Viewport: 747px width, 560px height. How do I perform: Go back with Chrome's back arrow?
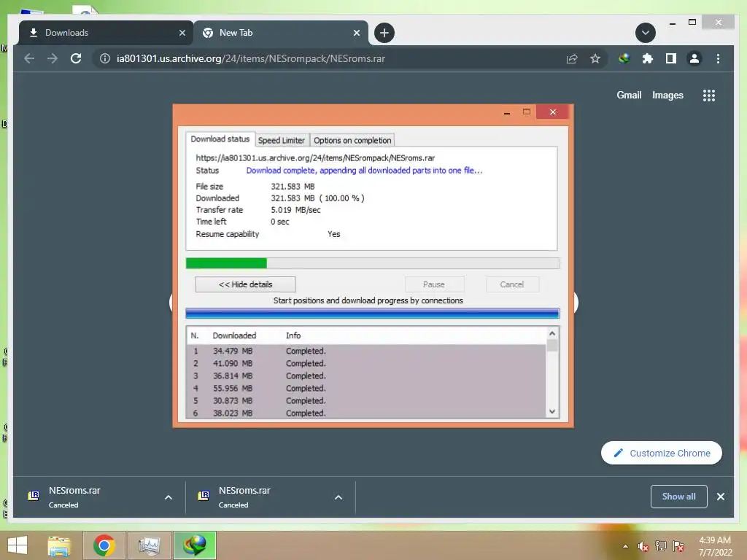(29, 58)
